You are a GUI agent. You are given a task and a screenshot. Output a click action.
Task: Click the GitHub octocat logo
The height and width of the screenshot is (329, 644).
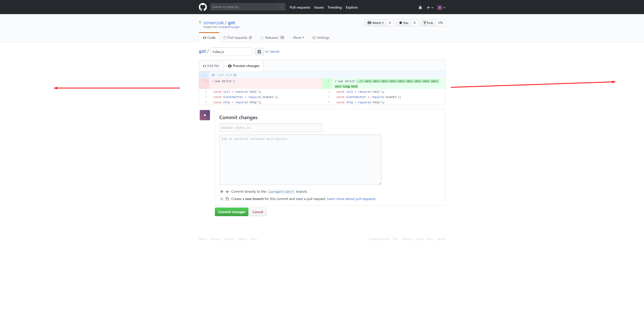pyautogui.click(x=203, y=7)
